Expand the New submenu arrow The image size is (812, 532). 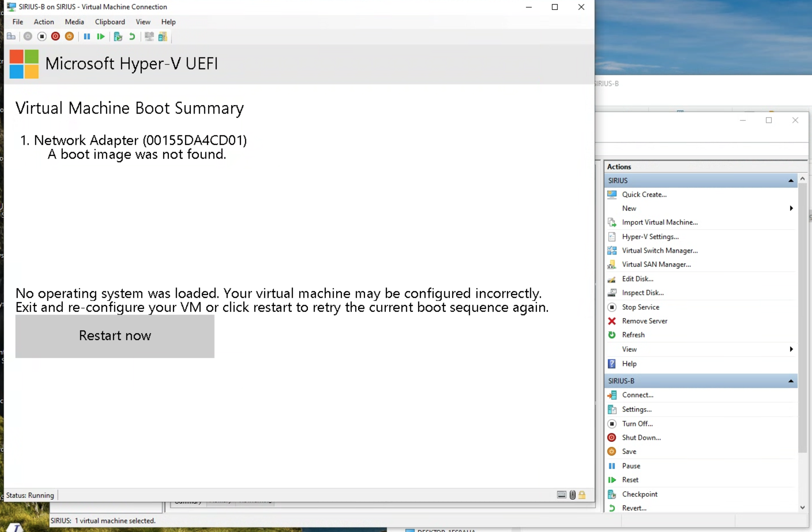(791, 208)
